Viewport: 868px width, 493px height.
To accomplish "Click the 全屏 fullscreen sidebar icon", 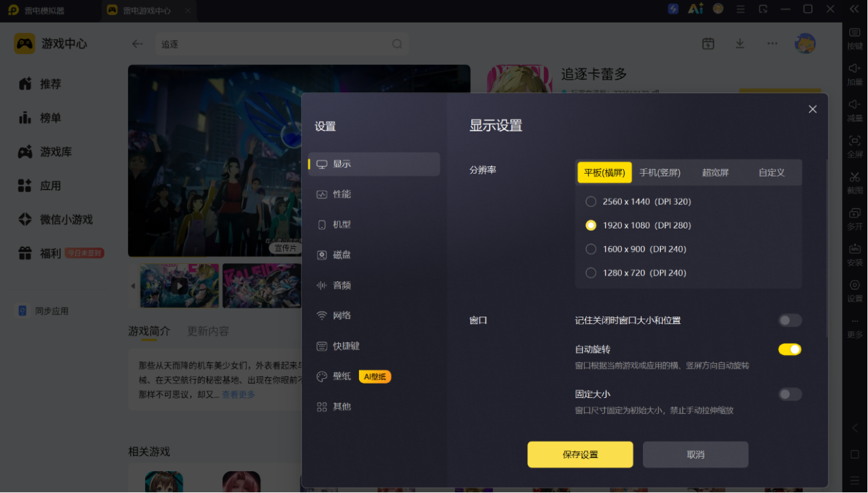I will click(855, 146).
